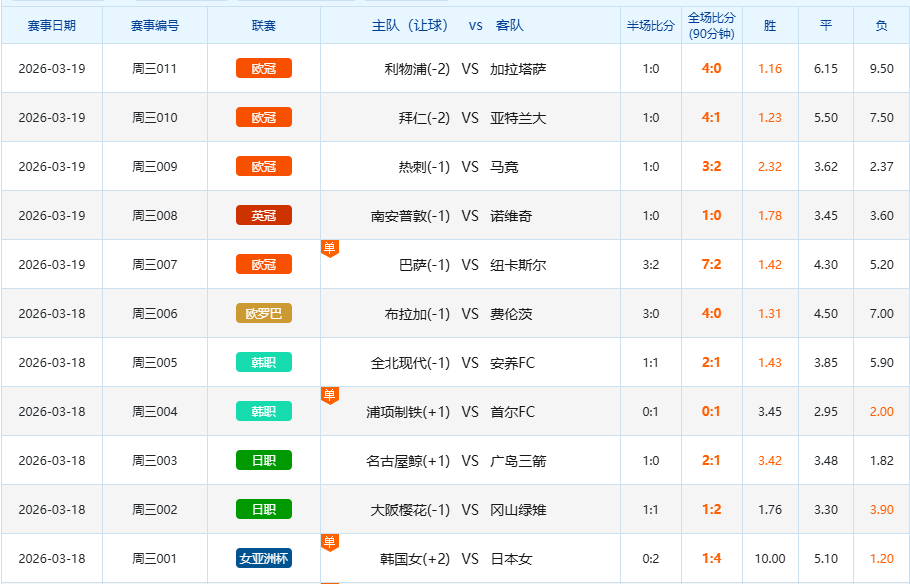Select the 3.62 draw odds for 热刺

tap(826, 167)
